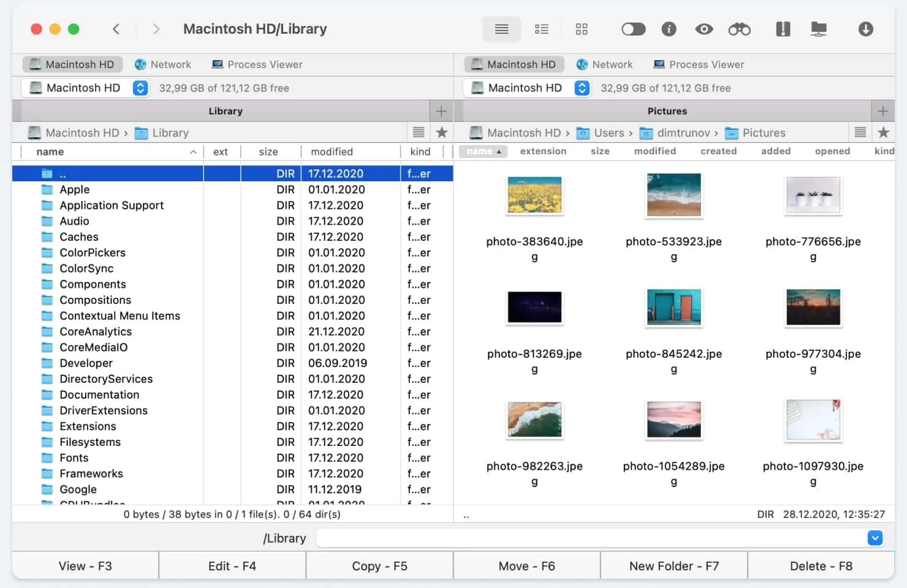Switch to Network tab in right pane
Viewport: 907px width, 588px height.
point(604,64)
